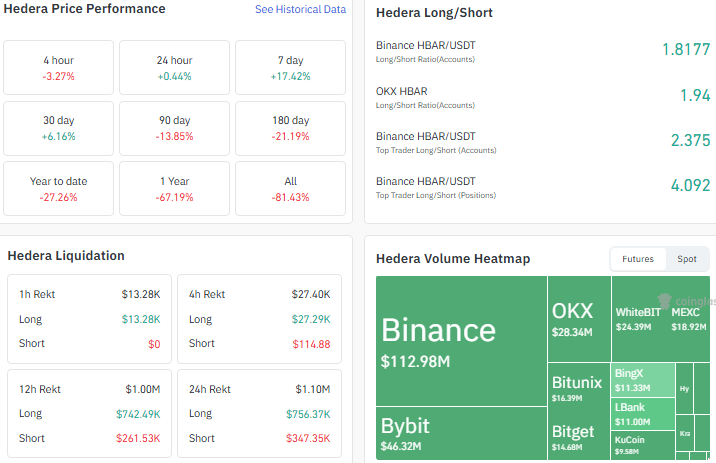This screenshot has width=716, height=463.
Task: Click the KuCoin heatmap tile
Action: (x=643, y=445)
